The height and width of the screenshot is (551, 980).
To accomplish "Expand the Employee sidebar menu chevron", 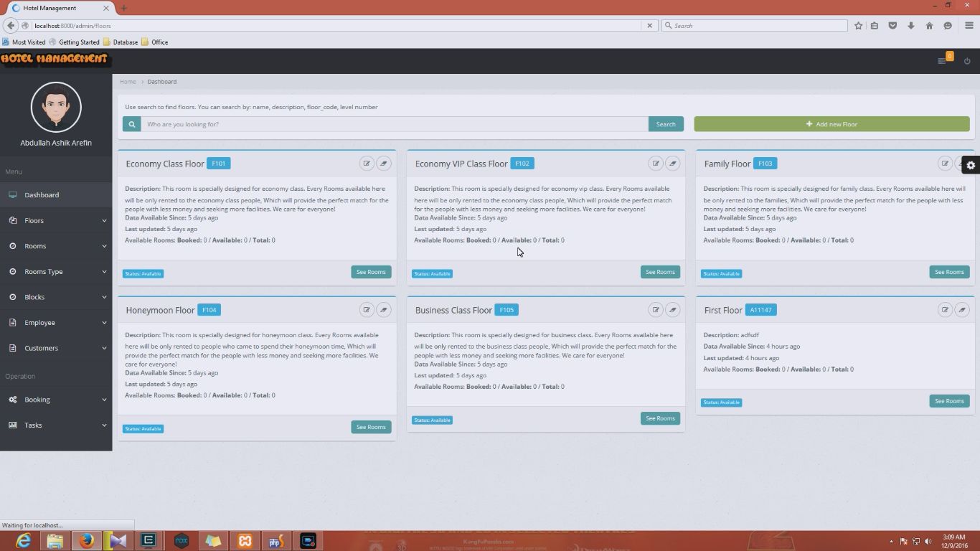I will (x=104, y=323).
